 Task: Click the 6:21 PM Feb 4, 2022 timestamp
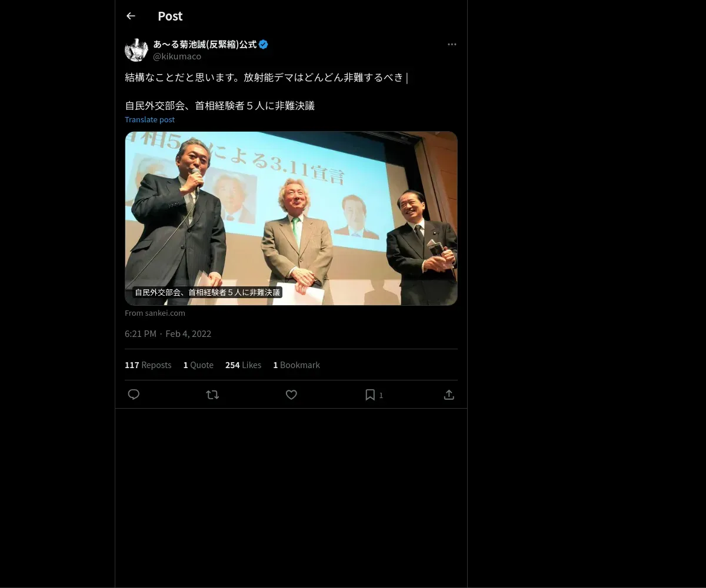coord(168,333)
